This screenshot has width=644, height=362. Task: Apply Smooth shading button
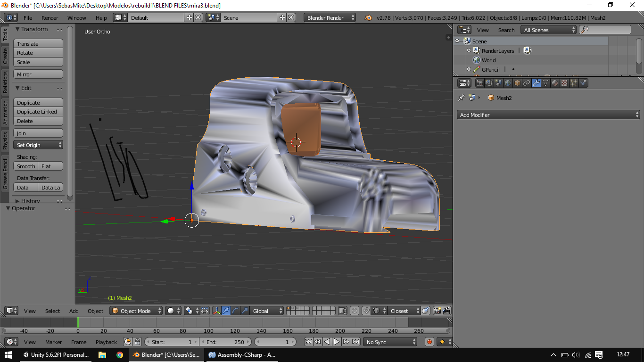click(x=26, y=166)
